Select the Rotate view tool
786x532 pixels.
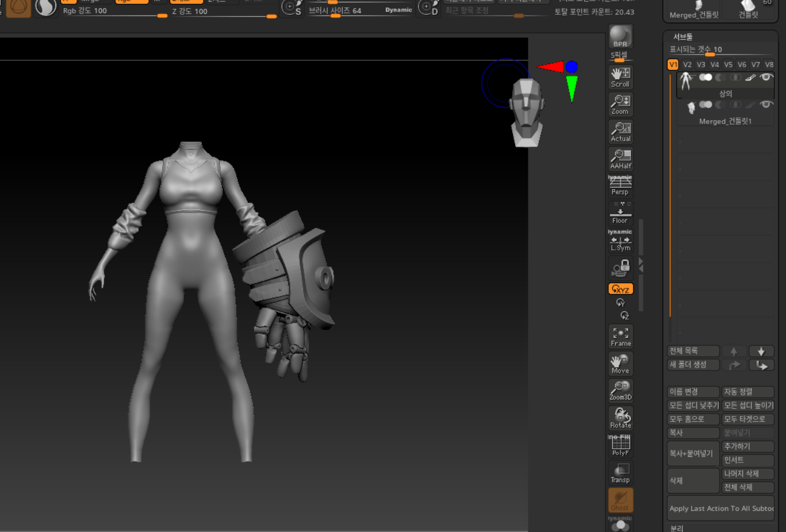620,418
